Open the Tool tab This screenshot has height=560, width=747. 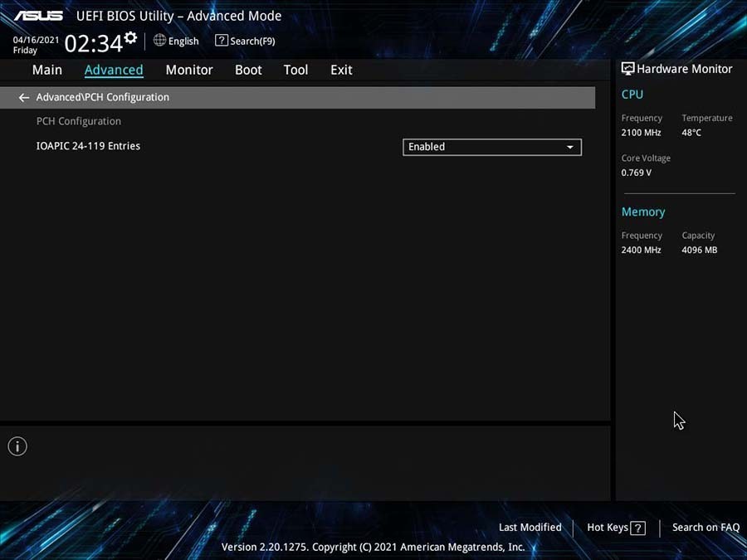(x=295, y=70)
